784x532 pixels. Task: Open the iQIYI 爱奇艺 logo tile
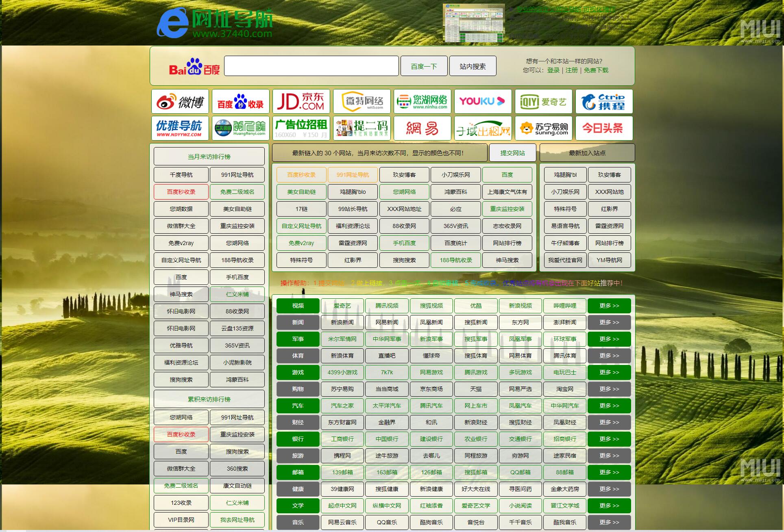544,102
